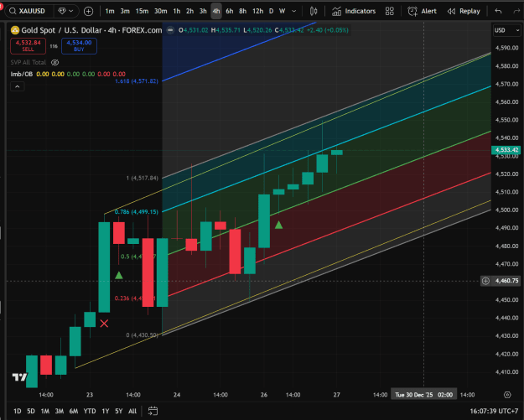
Task: Click the green up-triangle near 26
Action: click(x=278, y=226)
